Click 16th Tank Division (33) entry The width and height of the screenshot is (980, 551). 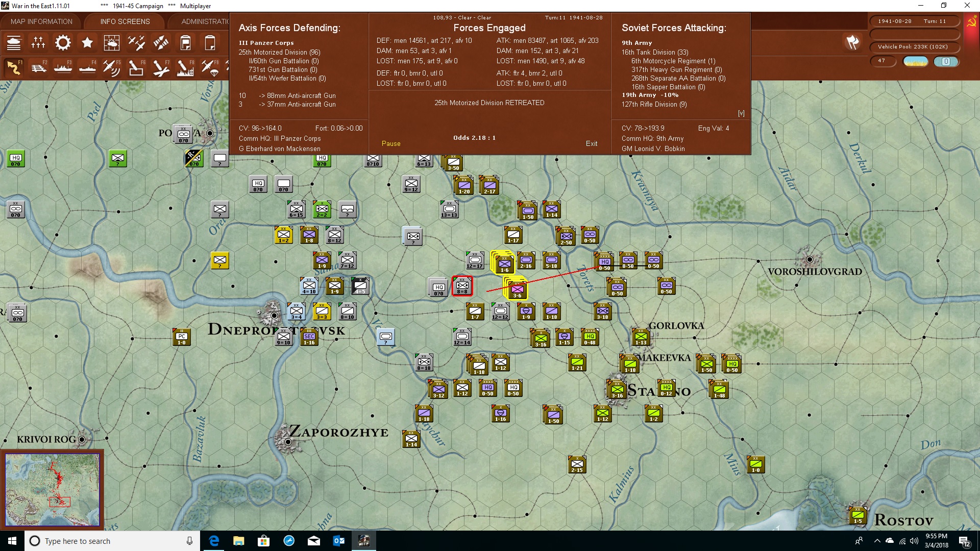pyautogui.click(x=655, y=52)
